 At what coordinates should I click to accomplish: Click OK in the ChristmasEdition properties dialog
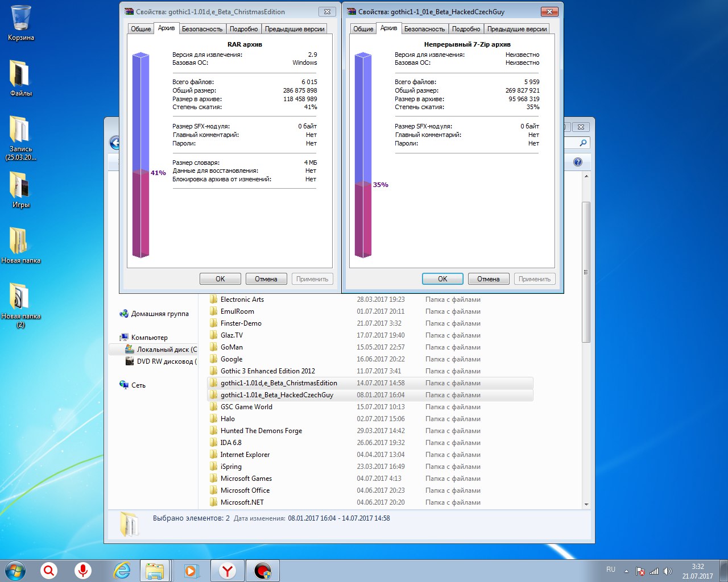coord(220,279)
